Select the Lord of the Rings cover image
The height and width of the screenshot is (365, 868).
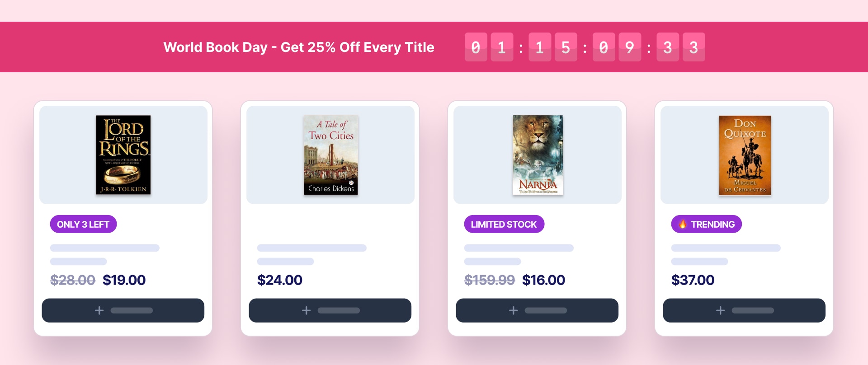(x=123, y=155)
